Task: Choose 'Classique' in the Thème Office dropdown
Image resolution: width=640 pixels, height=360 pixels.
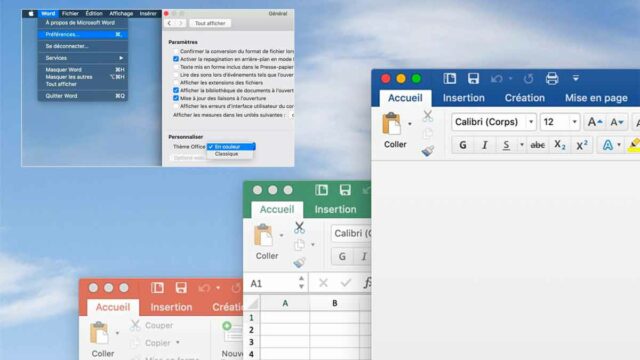Action: tap(227, 154)
